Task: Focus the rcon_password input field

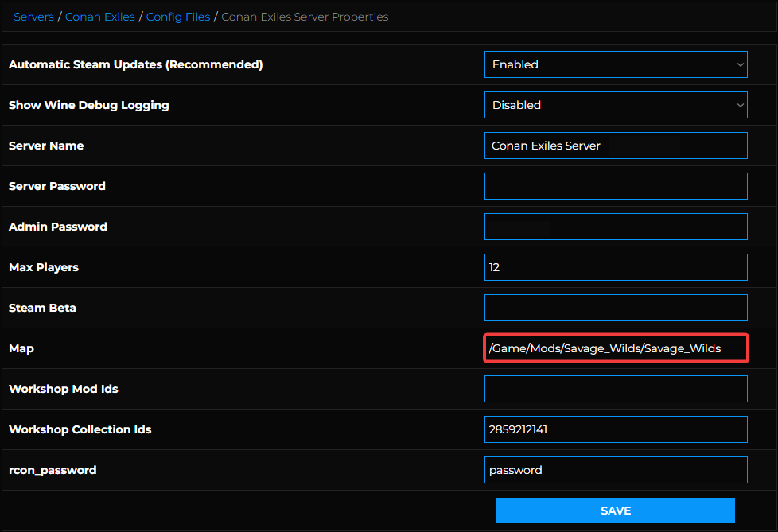Action: click(x=615, y=470)
